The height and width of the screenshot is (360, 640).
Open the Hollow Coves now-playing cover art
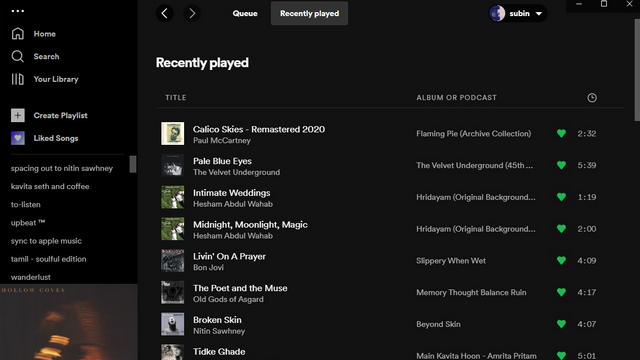pos(69,322)
